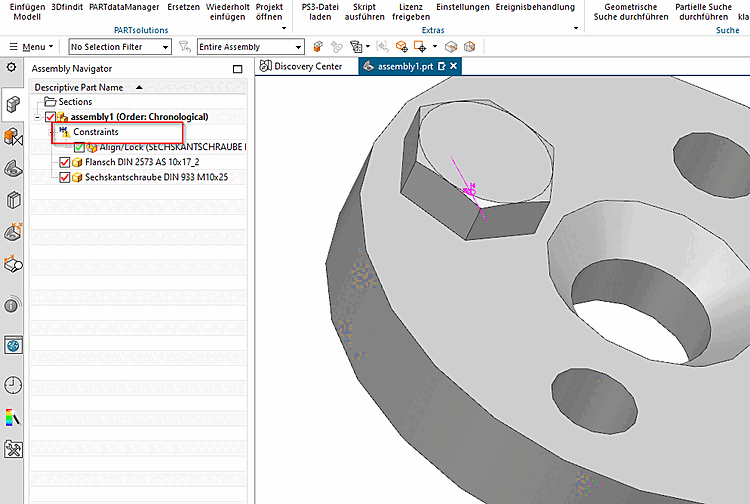Viewport: 750px width, 504px height.
Task: Collapse the assembly1 tree node
Action: click(x=37, y=117)
